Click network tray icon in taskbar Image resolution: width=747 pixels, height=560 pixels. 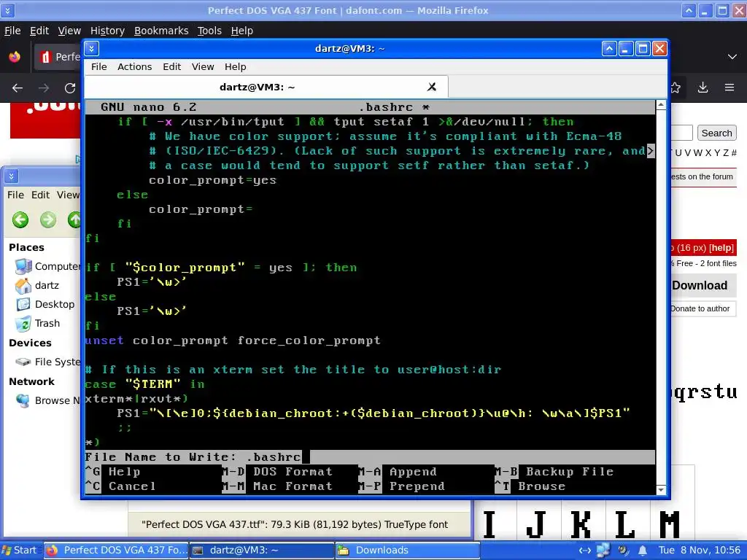click(x=603, y=551)
